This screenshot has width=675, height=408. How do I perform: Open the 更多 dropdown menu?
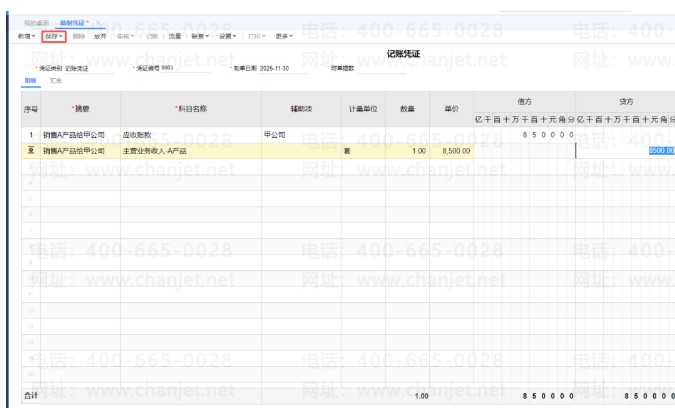[x=284, y=37]
